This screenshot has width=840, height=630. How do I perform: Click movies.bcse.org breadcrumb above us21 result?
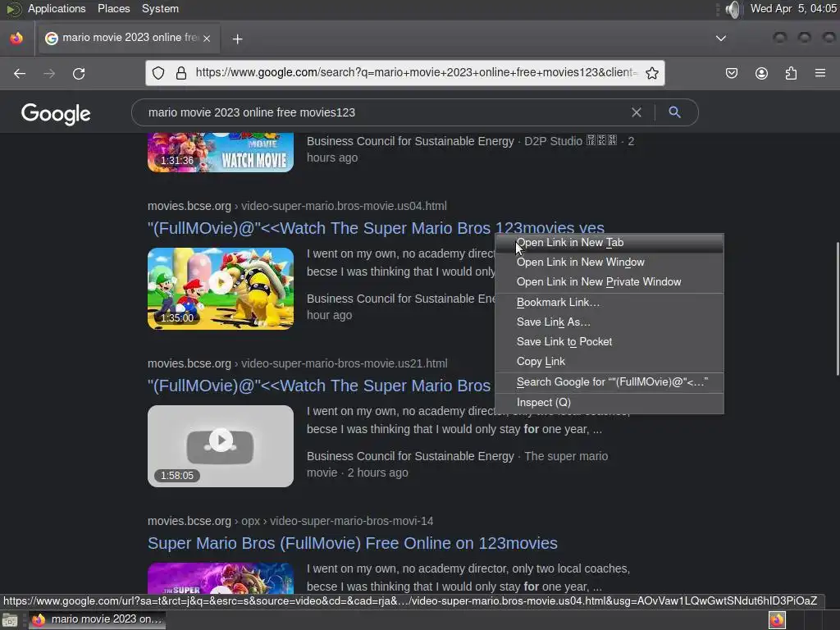[x=189, y=363]
